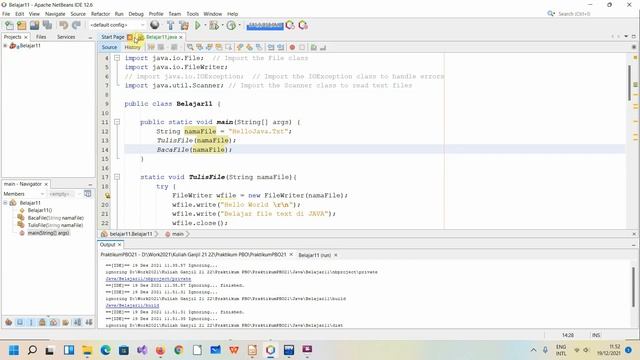
Task: Show hidden icons chevron in system tray
Action: tap(533, 350)
